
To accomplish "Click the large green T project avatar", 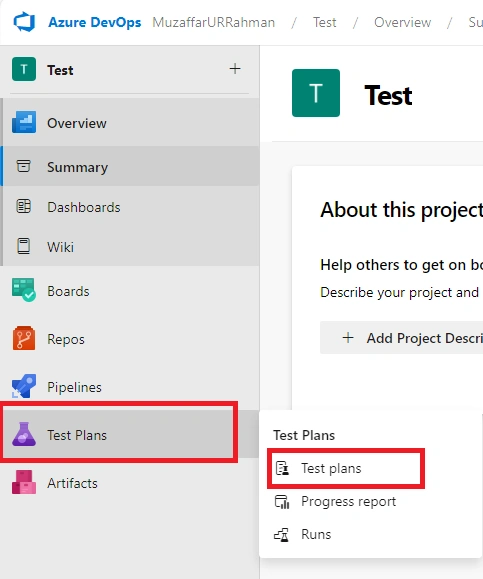I will tap(316, 93).
